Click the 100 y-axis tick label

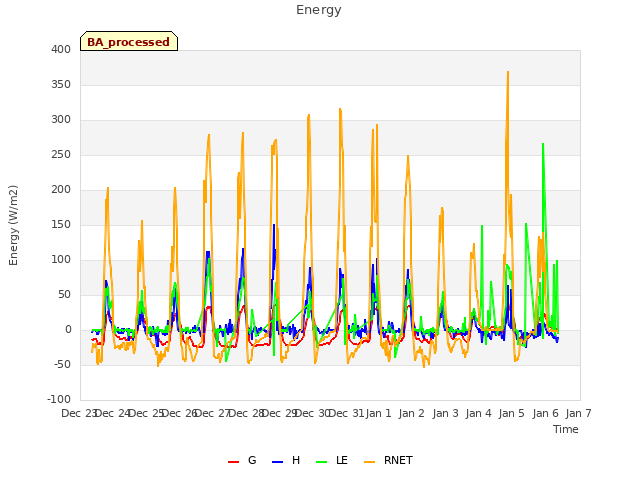coord(61,260)
